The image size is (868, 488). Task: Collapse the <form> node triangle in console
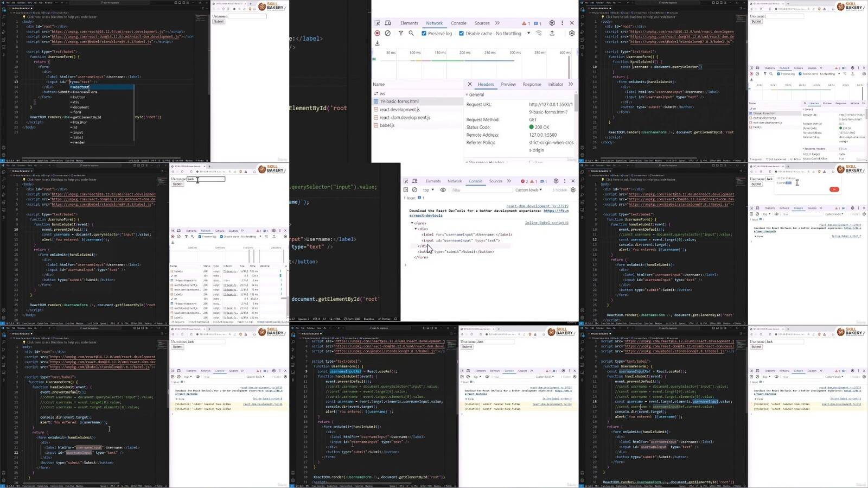coord(412,223)
